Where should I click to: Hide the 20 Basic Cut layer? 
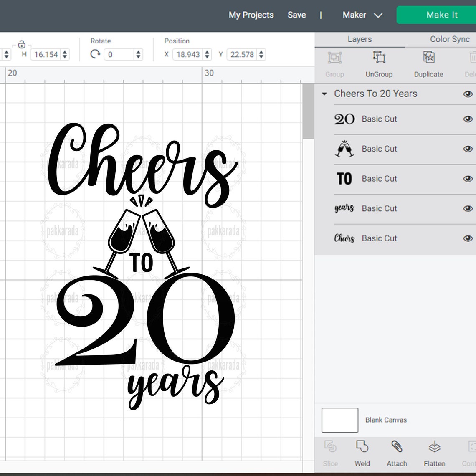pyautogui.click(x=468, y=119)
